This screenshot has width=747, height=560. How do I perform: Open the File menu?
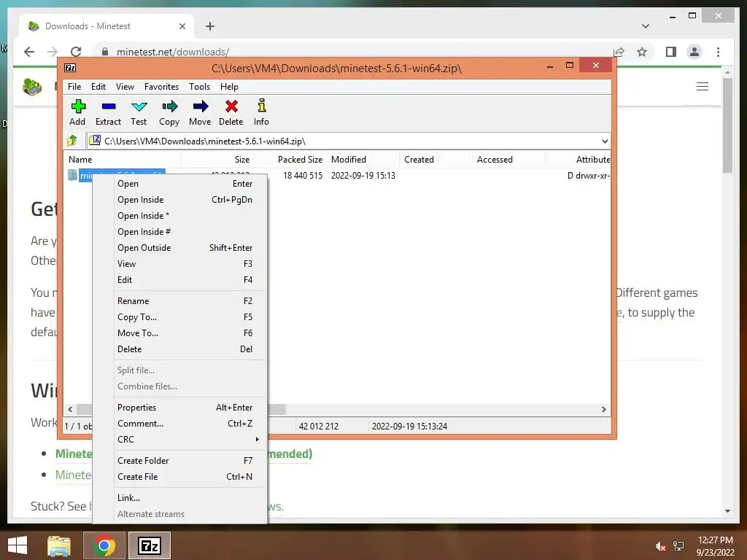(x=74, y=87)
